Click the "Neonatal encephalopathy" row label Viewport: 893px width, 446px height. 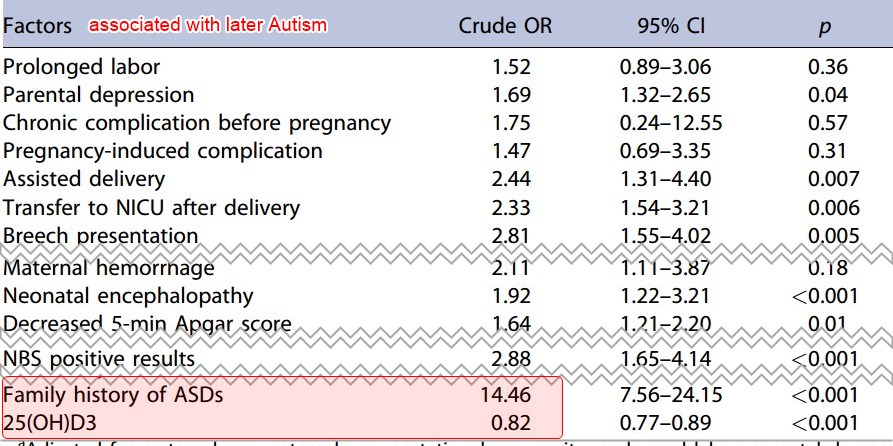tap(128, 296)
